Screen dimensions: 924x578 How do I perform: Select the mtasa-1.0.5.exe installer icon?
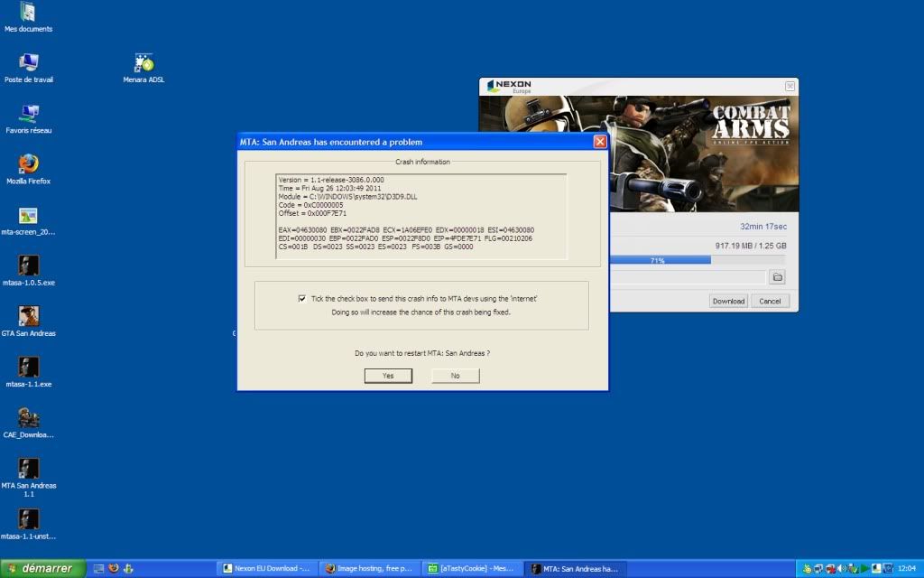(28, 266)
